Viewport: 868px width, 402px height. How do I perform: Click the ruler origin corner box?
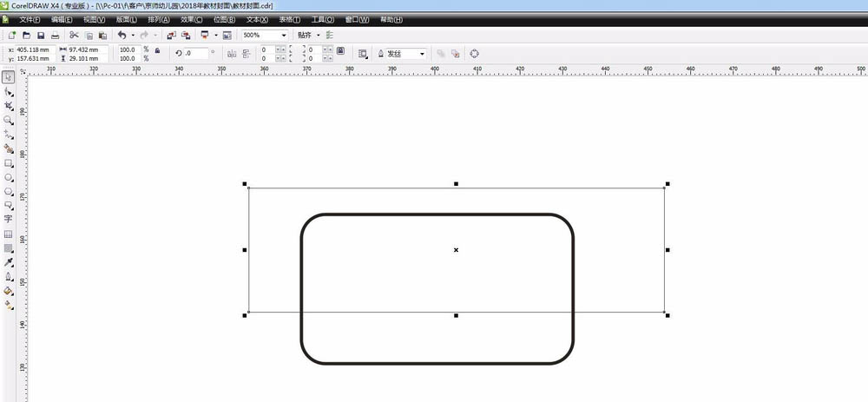pyautogui.click(x=23, y=71)
